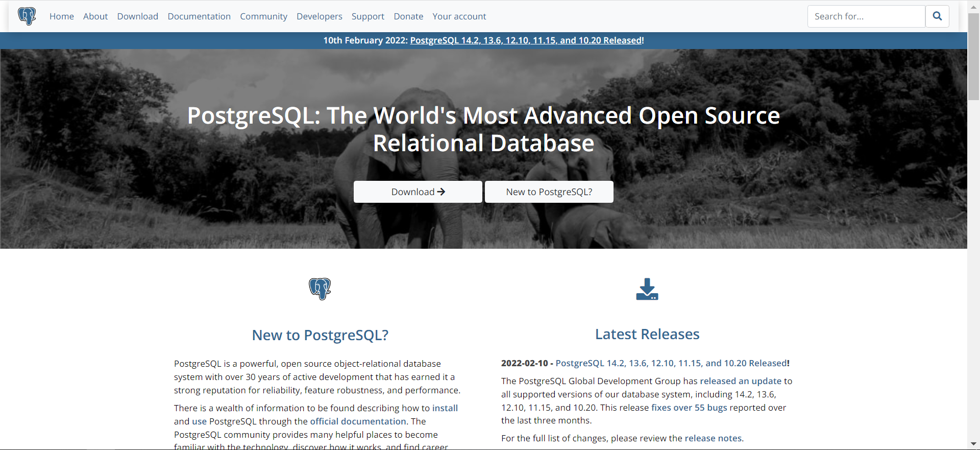Click the scrollbar down arrow
This screenshot has height=450, width=980.
click(973, 444)
